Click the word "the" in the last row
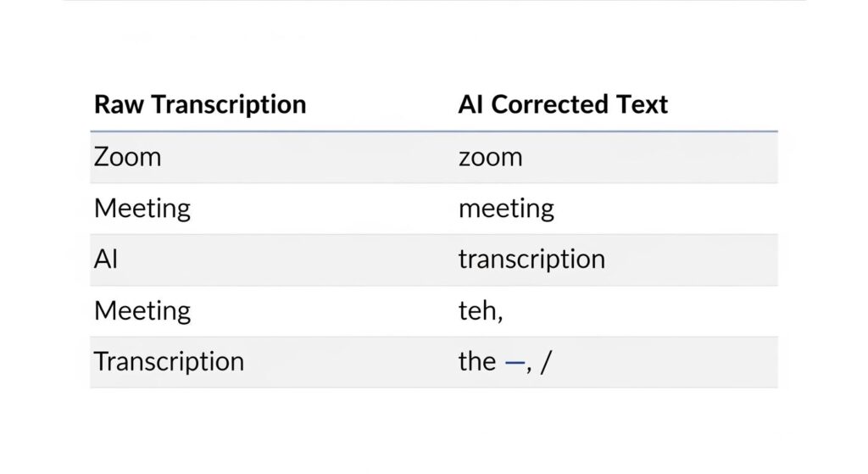The image size is (868, 474). coord(476,362)
